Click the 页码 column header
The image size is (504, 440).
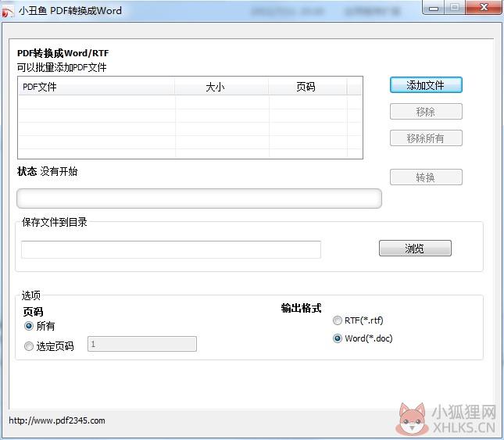tap(308, 87)
